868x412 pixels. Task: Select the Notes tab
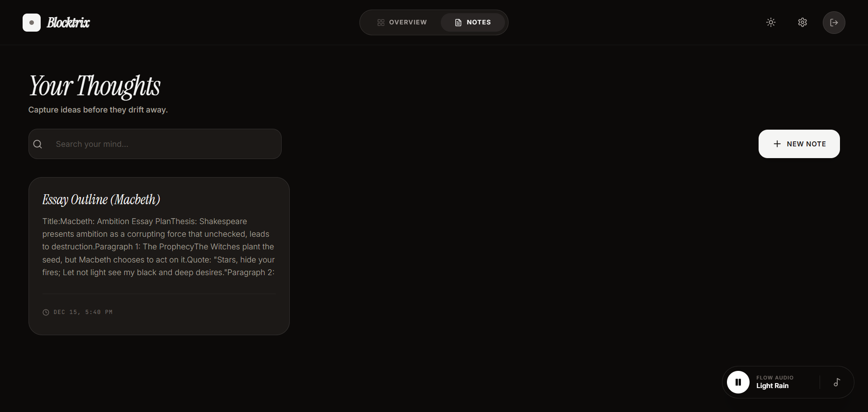(x=473, y=22)
